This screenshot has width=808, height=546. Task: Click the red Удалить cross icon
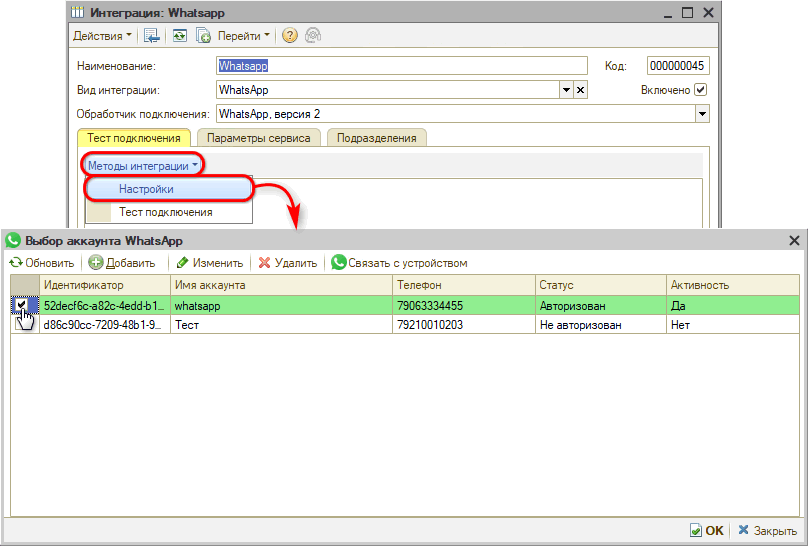click(264, 263)
